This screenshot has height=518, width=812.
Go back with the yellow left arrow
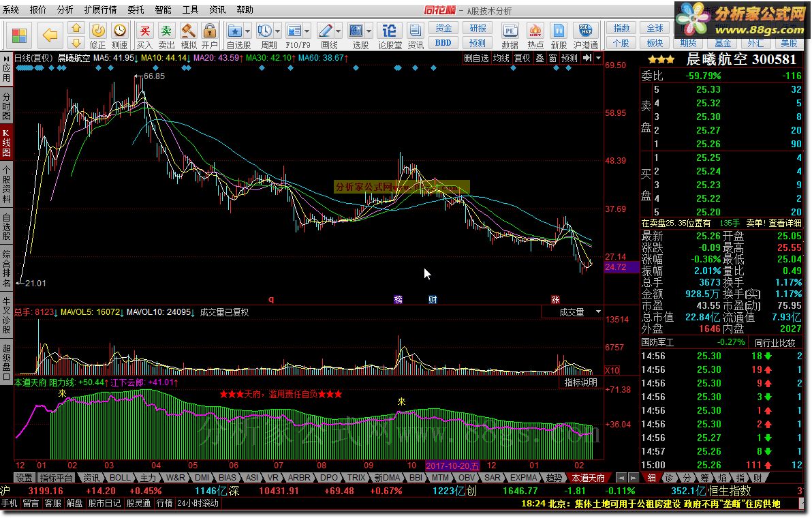click(x=50, y=35)
